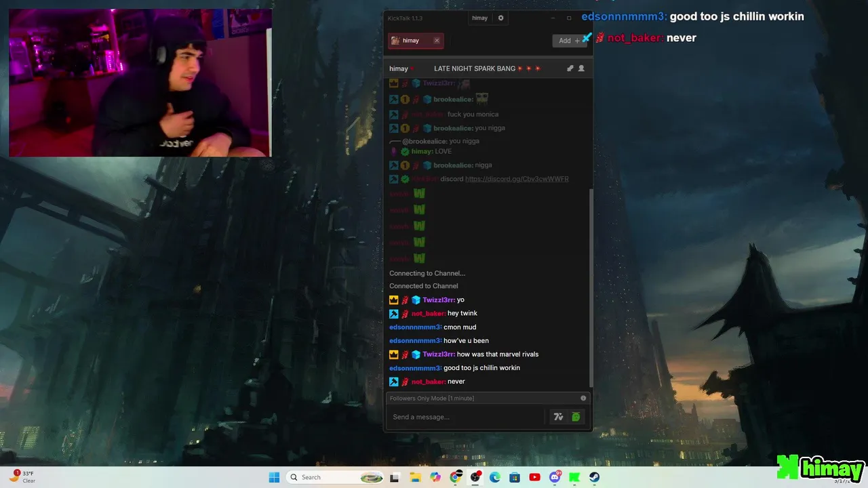
Task: Click username Twizzl3rr on the "yo" message
Action: (x=439, y=300)
